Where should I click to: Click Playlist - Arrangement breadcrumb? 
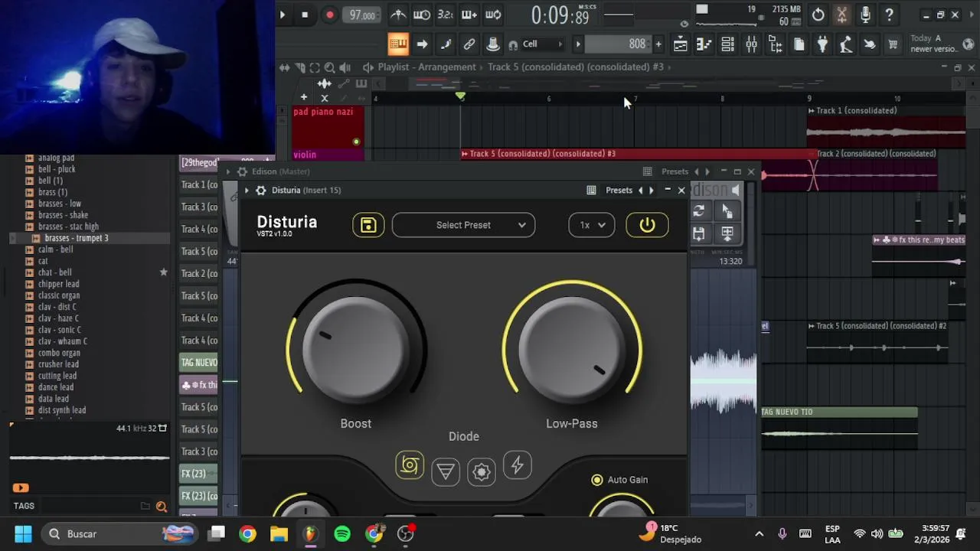(x=426, y=67)
